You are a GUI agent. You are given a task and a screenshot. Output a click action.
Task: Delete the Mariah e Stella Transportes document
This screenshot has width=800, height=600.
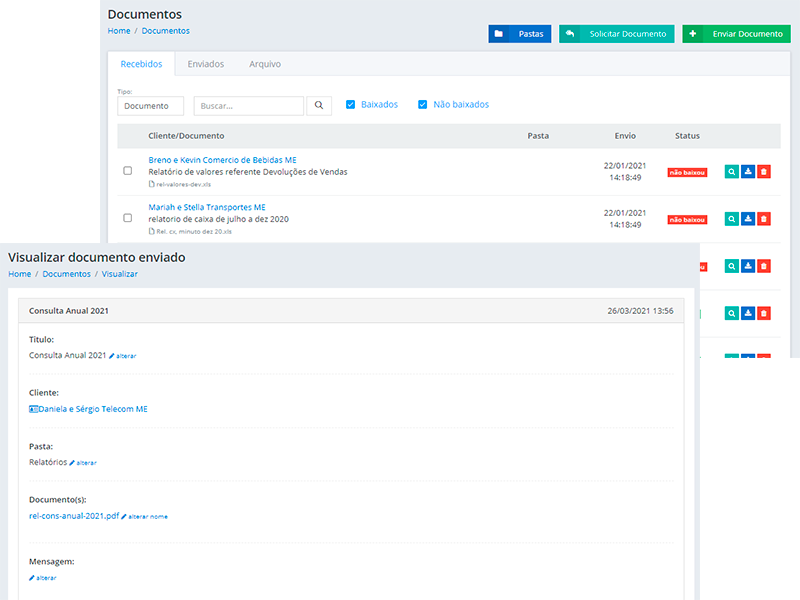click(764, 218)
